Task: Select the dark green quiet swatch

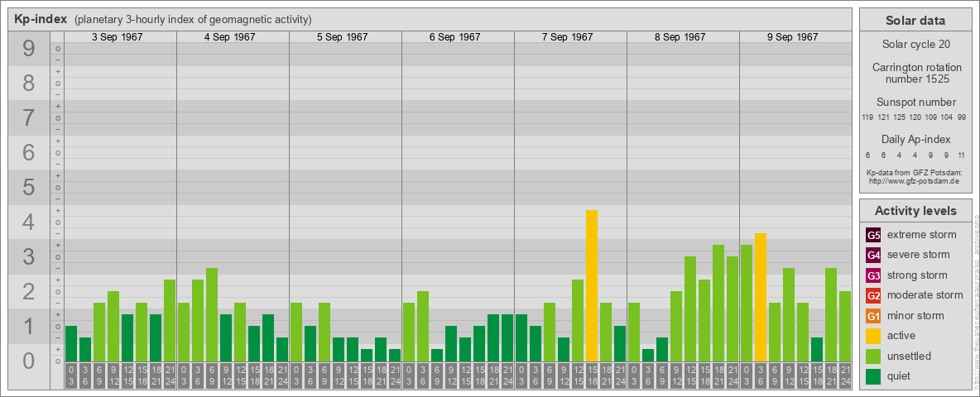Action: (x=873, y=376)
